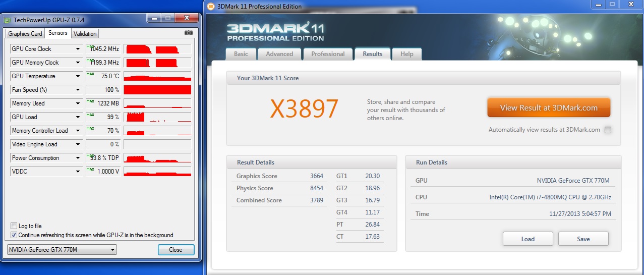
Task: Click the GT4 result 11.17
Action: (x=372, y=212)
